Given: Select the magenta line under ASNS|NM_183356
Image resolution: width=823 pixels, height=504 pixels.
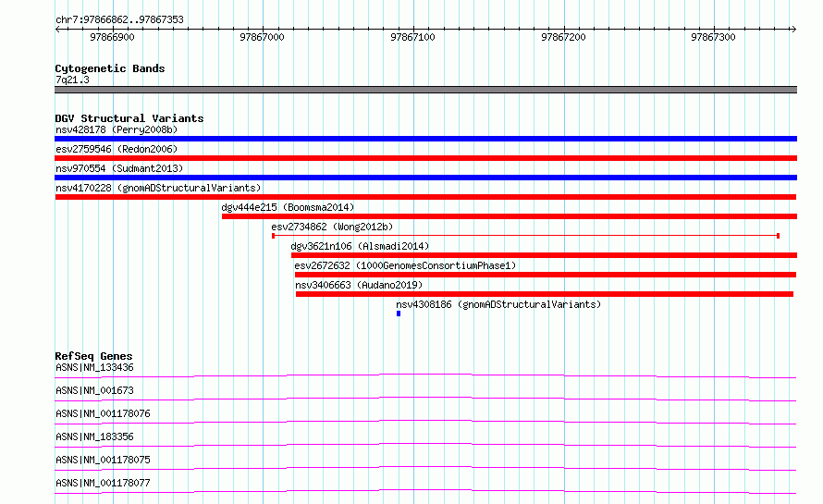Looking at the screenshot, I should coord(425,445).
